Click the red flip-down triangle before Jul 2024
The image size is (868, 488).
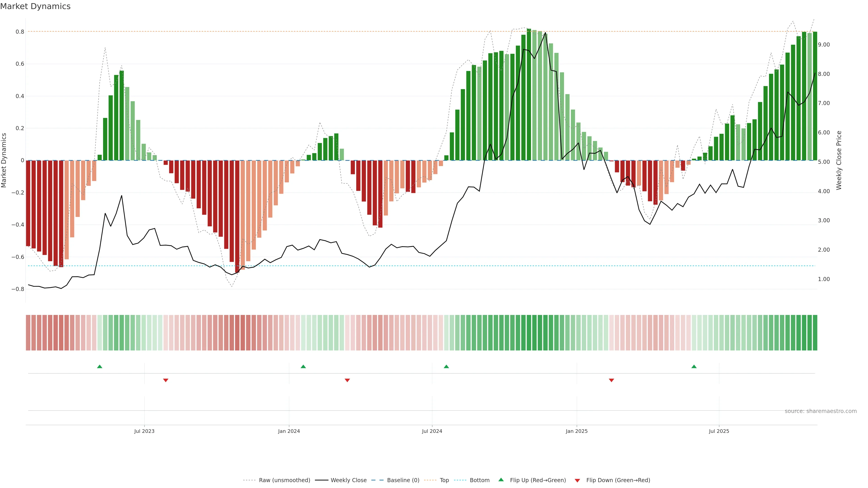[347, 380]
